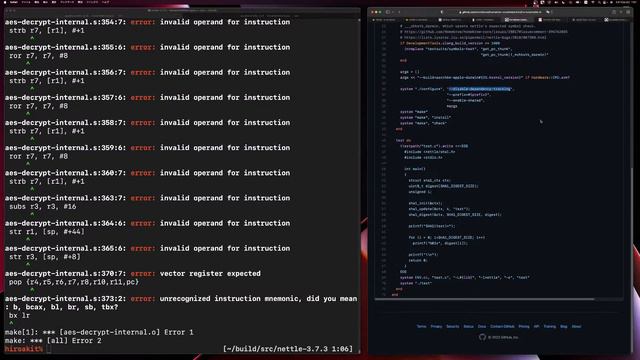Open the Terms footer link
Viewport: 640px width, 360px height.
(x=421, y=327)
